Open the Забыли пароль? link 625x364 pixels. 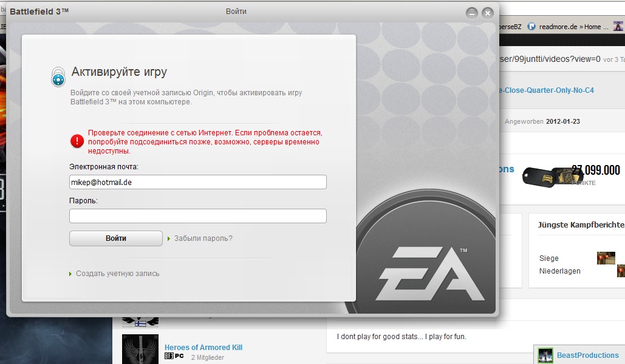coord(203,238)
